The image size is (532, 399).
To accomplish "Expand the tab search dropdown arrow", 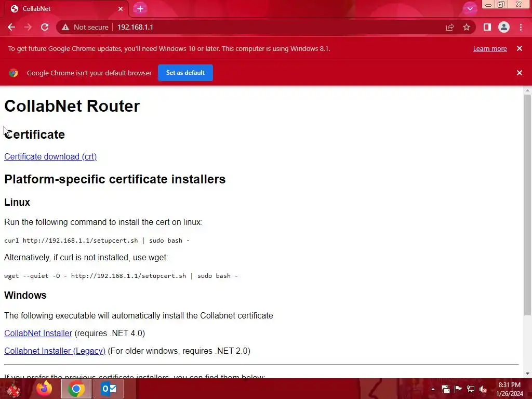I will point(470,9).
